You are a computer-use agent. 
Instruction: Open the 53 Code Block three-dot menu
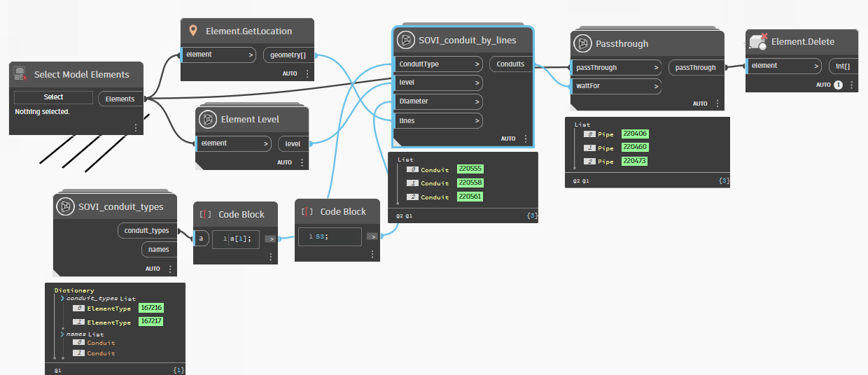pyautogui.click(x=372, y=254)
